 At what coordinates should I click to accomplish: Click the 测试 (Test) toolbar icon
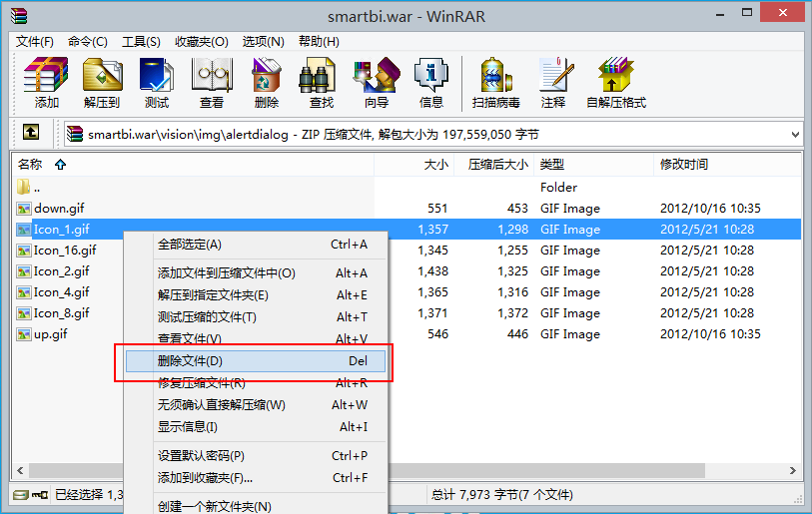pyautogui.click(x=157, y=83)
